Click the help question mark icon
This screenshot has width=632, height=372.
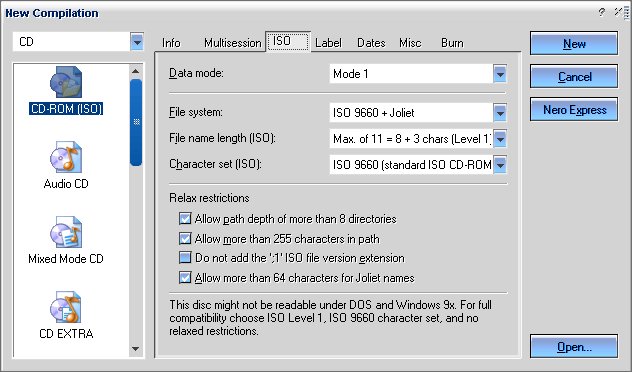click(602, 12)
